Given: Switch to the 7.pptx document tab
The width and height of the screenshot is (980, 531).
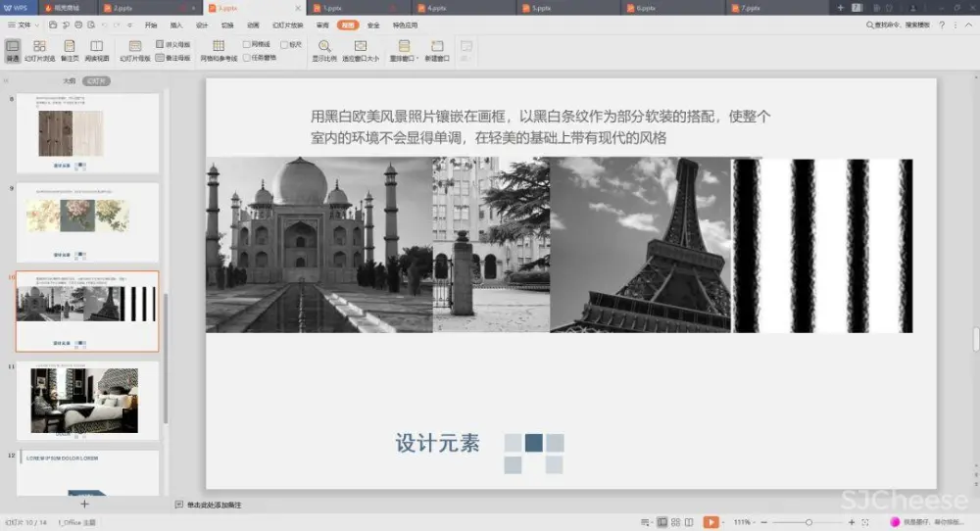Looking at the screenshot, I should pos(776,8).
